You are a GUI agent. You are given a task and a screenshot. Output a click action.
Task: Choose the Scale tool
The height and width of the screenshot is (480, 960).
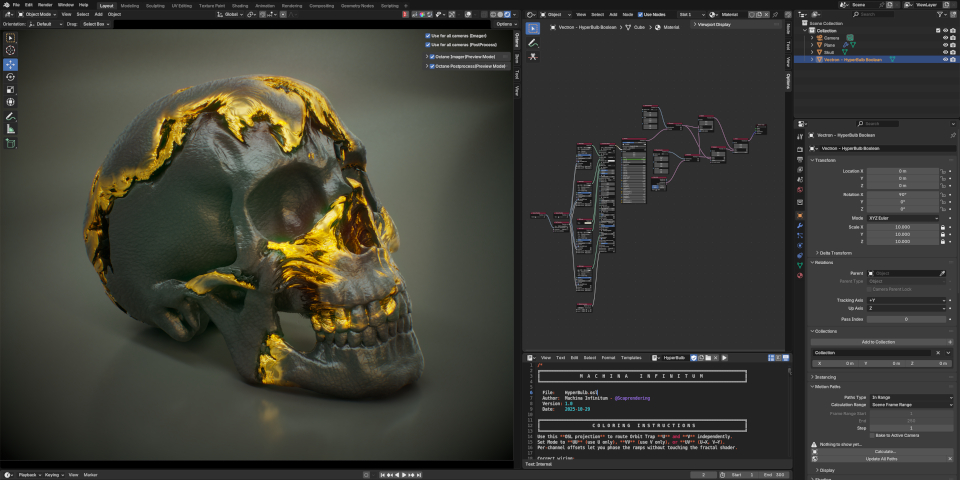(x=11, y=89)
